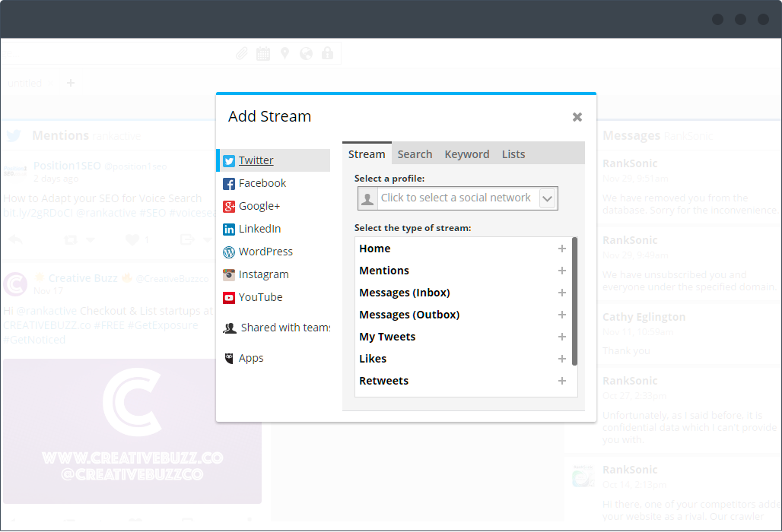Open the scheduling calendar icon
This screenshot has width=782, height=532.
coord(263,53)
